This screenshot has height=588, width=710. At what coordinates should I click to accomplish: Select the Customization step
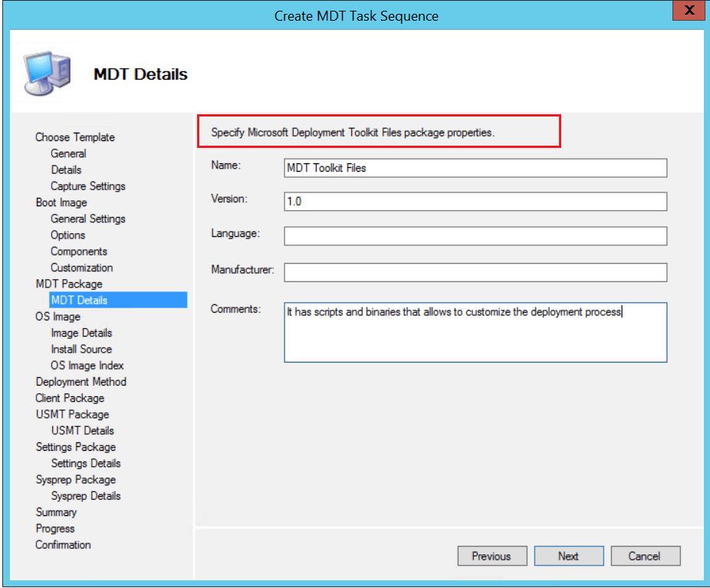pos(81,268)
